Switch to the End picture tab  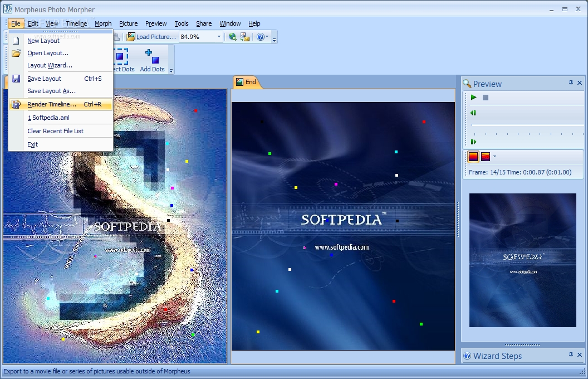[246, 82]
